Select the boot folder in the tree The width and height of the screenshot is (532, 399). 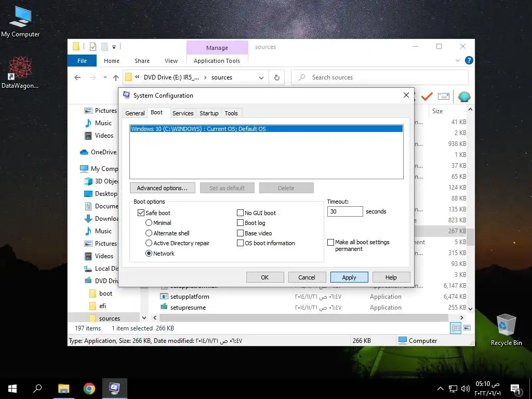tap(105, 294)
